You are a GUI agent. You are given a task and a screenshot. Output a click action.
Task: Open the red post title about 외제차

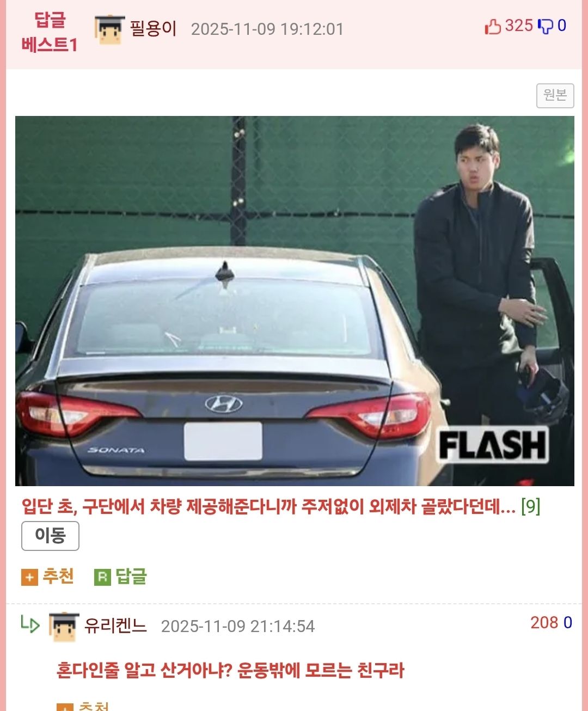click(268, 506)
